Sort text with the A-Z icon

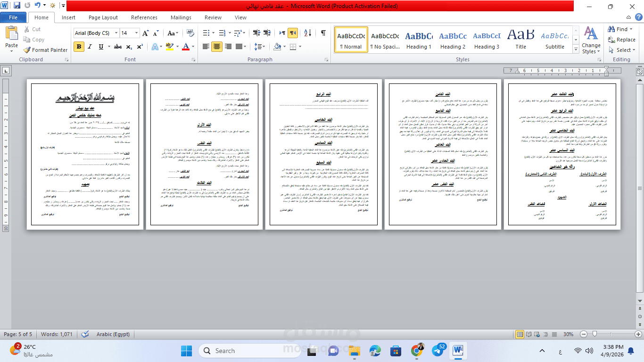(x=308, y=33)
